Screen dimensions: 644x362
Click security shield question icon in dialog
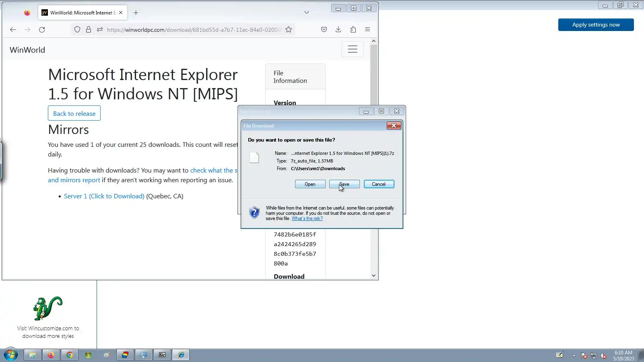pyautogui.click(x=254, y=212)
